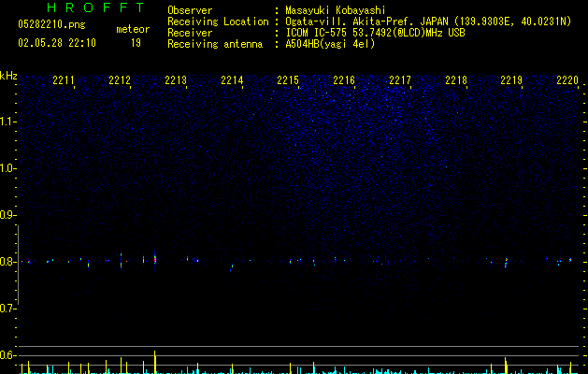Click the meteor count label
Image resolution: width=588 pixels, height=374 pixels.
point(133,29)
